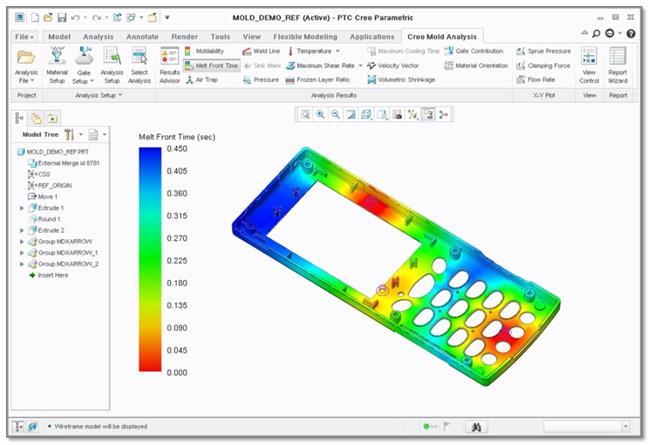Screen dimensions: 654x445
Task: Expand the Extrude 2 tree node
Action: pyautogui.click(x=22, y=230)
